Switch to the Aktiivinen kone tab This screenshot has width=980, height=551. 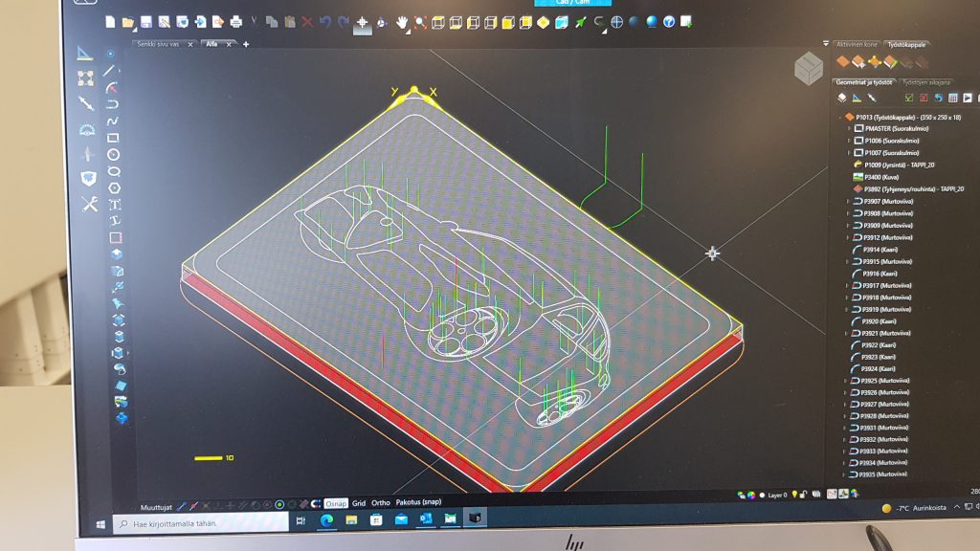[x=857, y=44]
